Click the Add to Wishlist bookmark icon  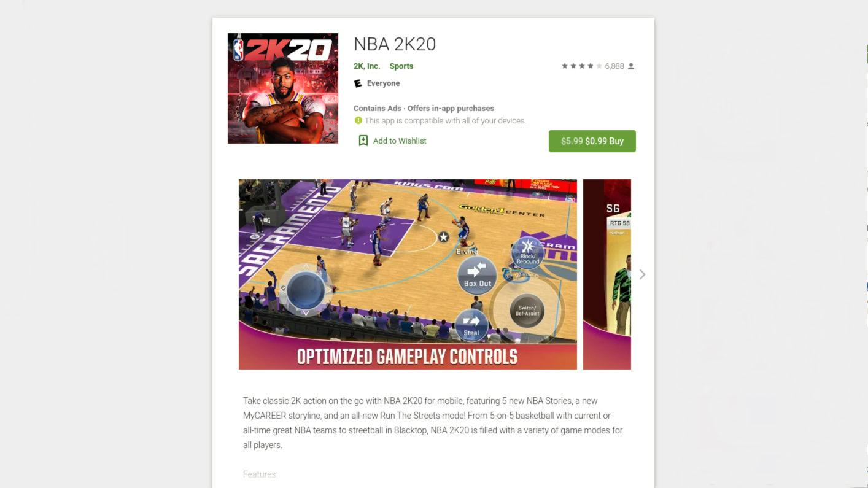point(363,141)
